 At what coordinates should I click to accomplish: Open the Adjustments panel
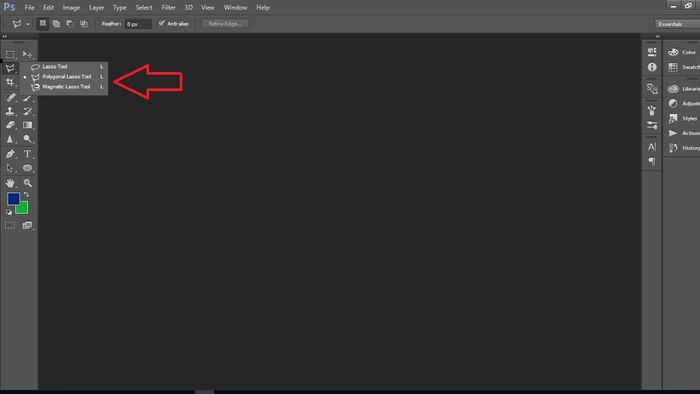(683, 104)
